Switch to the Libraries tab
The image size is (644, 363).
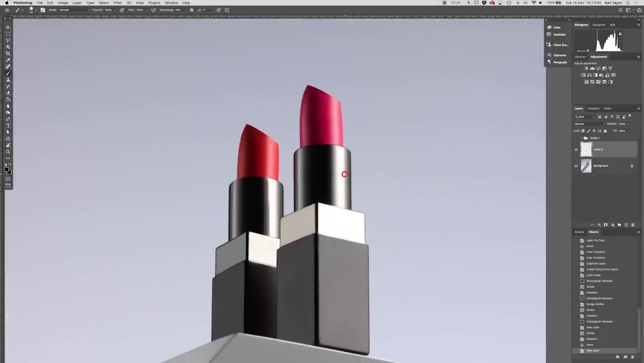pyautogui.click(x=580, y=57)
